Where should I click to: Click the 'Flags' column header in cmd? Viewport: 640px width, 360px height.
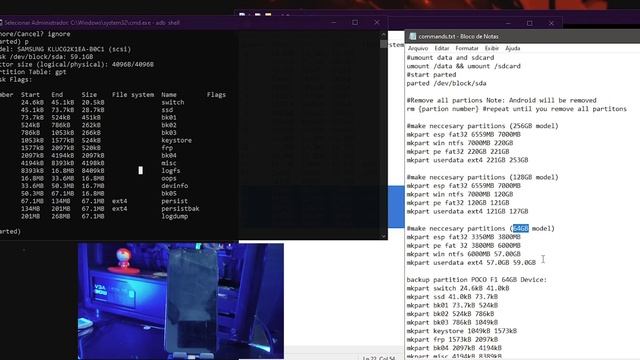pos(216,95)
